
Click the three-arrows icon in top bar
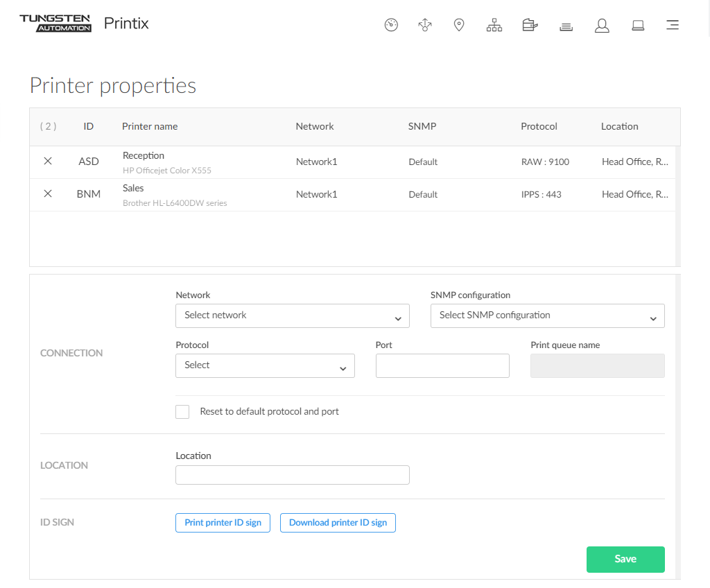(x=425, y=26)
